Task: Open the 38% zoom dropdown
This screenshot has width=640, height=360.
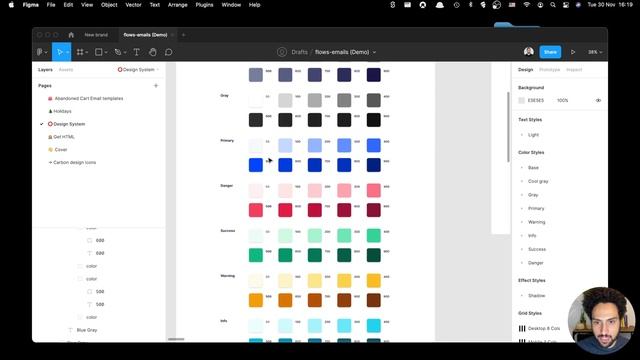Action: [x=595, y=52]
